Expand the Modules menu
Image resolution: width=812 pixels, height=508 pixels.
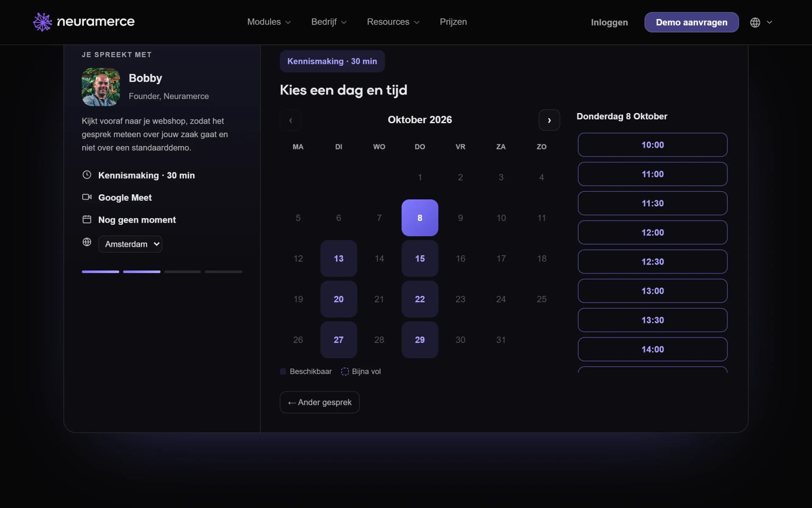pos(269,22)
